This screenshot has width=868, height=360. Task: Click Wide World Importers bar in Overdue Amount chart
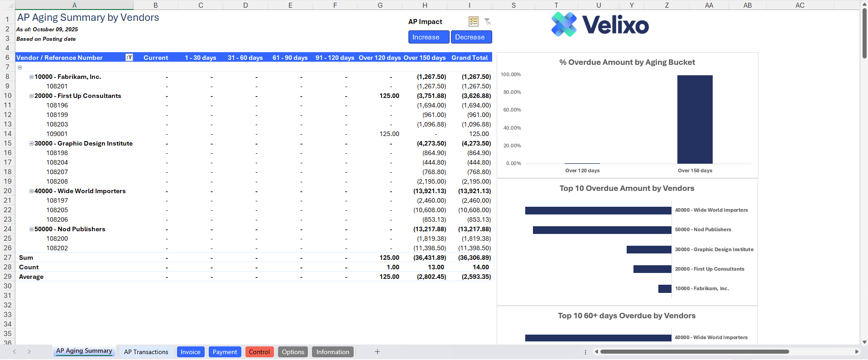click(598, 210)
